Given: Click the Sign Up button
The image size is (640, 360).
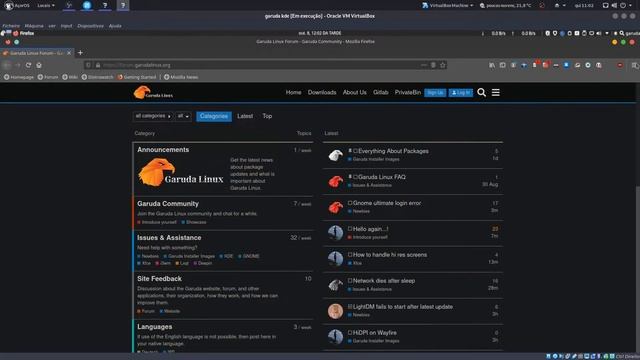Looking at the screenshot, I should (x=435, y=93).
